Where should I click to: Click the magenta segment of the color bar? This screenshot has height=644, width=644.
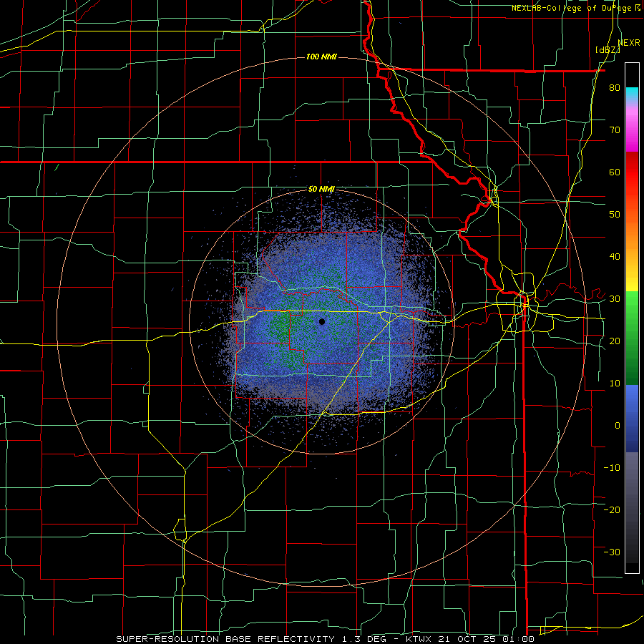click(x=632, y=135)
